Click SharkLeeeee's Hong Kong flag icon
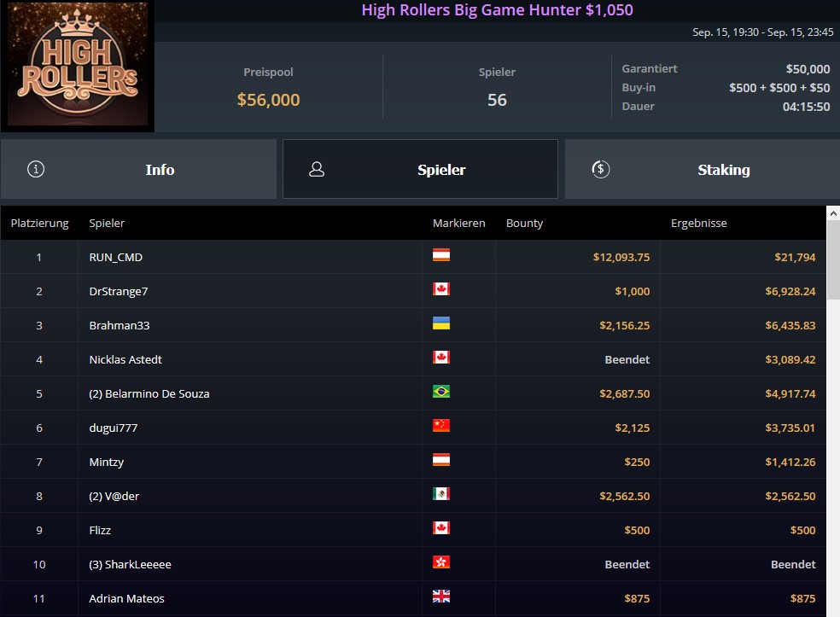The width and height of the screenshot is (840, 617). 441,563
